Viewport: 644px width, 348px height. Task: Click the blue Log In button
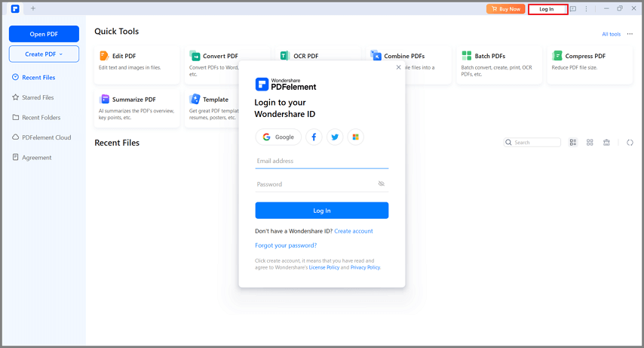[x=321, y=211]
